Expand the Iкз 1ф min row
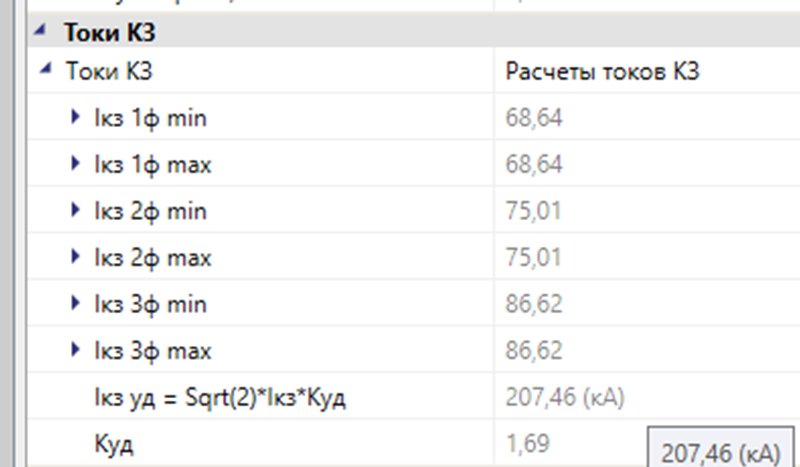800x467 pixels. 75,118
